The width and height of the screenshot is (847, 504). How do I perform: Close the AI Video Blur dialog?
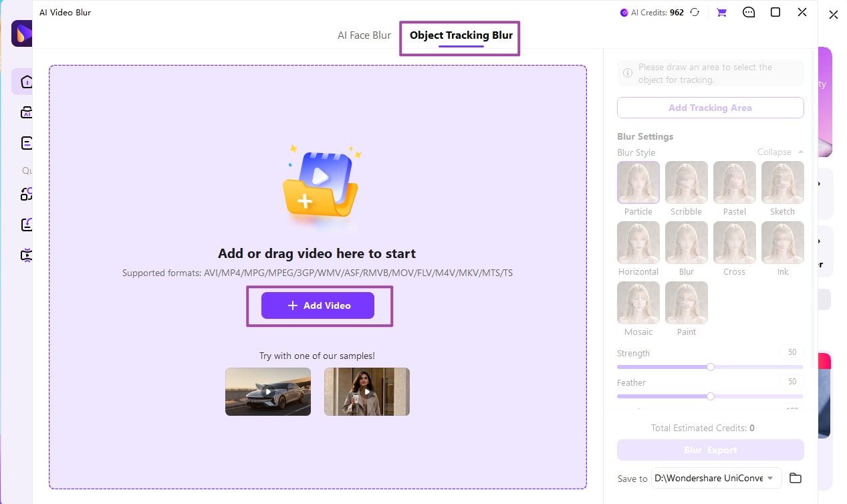tap(802, 12)
